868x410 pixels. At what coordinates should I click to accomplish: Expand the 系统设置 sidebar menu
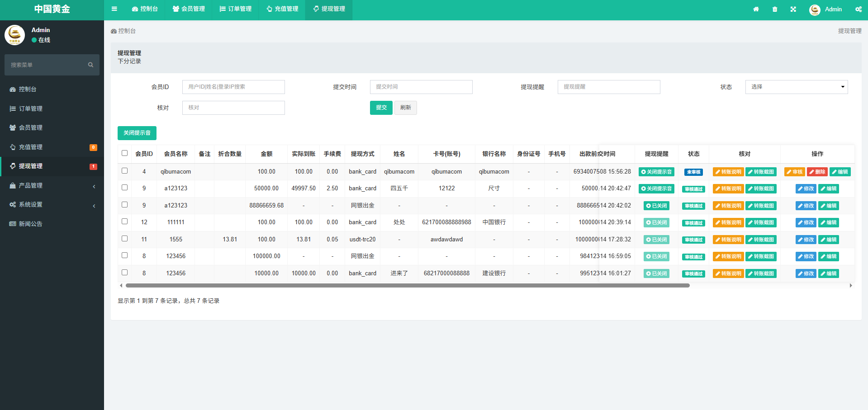(x=52, y=205)
